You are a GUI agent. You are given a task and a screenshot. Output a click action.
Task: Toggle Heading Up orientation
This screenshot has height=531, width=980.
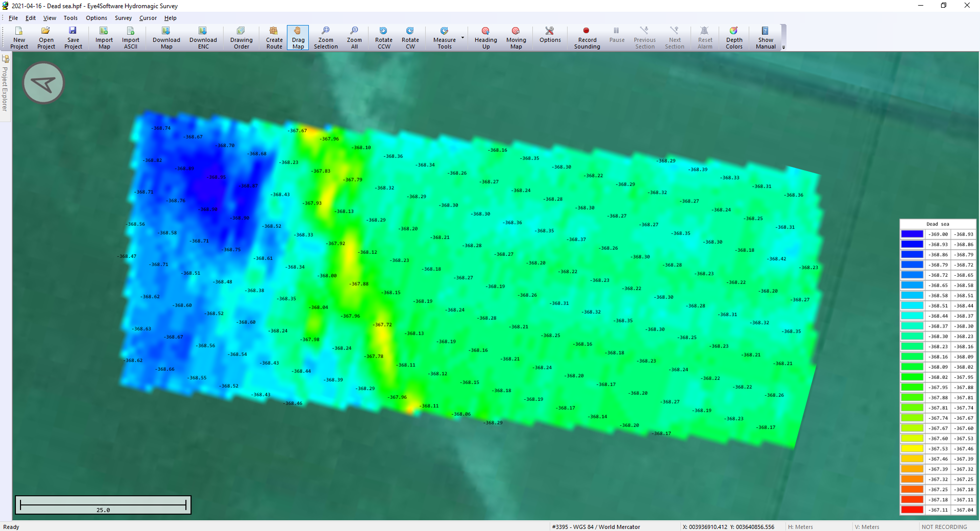click(x=485, y=38)
